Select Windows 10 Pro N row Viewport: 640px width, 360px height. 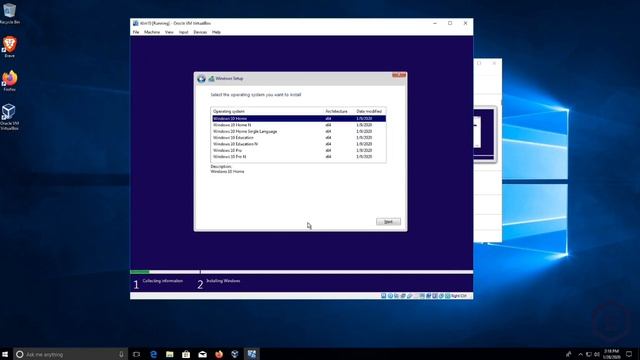[299, 157]
